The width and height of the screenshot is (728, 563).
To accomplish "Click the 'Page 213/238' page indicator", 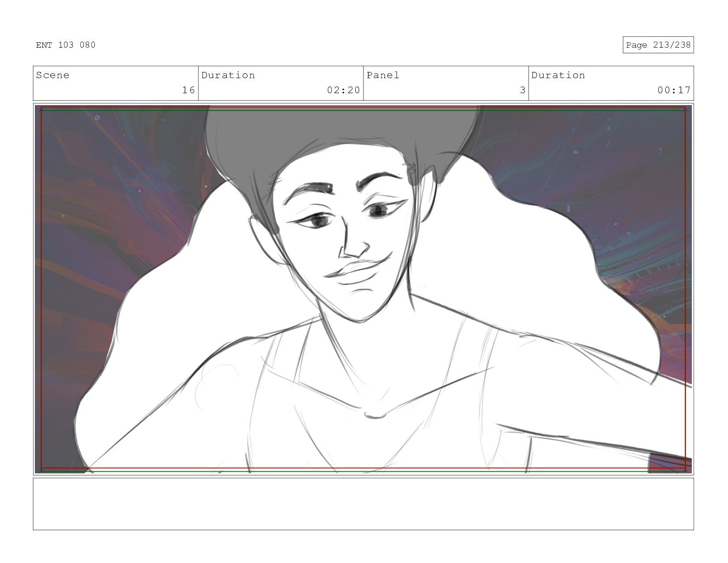I will coord(658,45).
